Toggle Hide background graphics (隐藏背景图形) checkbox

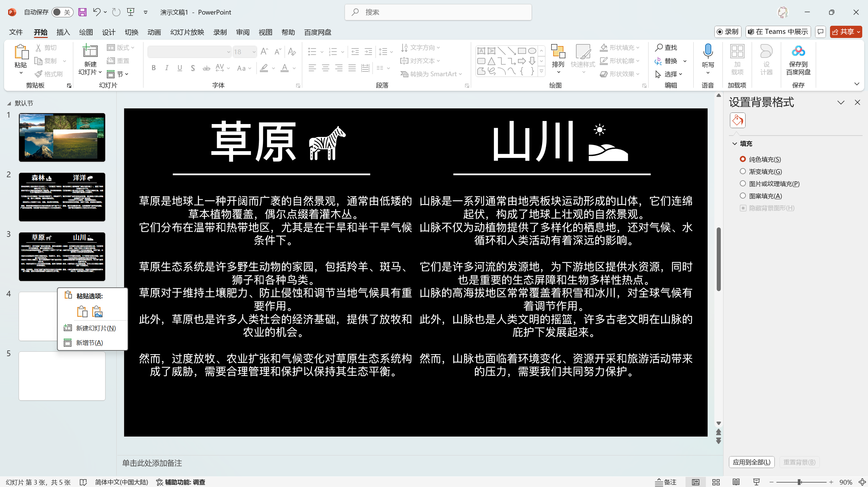coord(743,208)
